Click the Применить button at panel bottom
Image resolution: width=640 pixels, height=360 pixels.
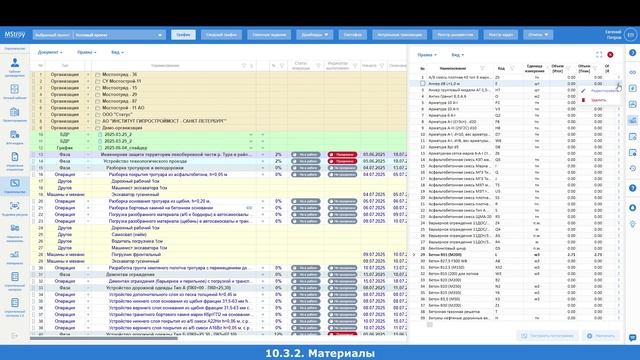601,336
